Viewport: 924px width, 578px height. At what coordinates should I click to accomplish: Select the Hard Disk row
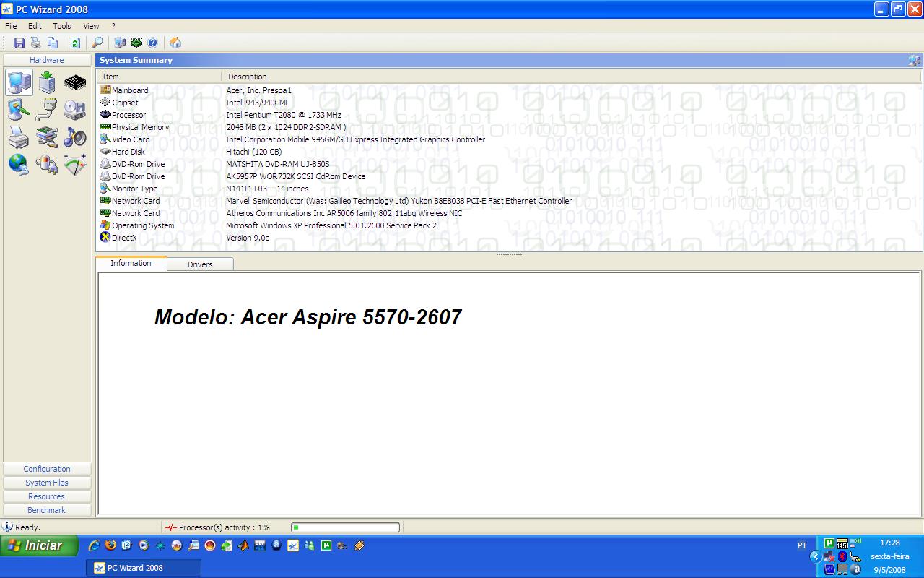click(509, 152)
